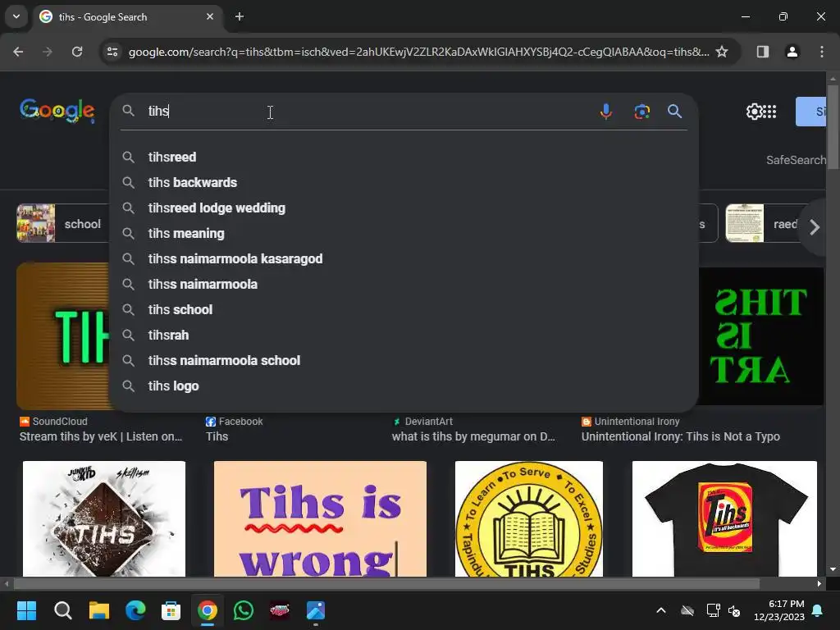840x630 pixels.
Task: Select suggestion "tihss naimarmoola kasaragod"
Action: pyautogui.click(x=404, y=258)
